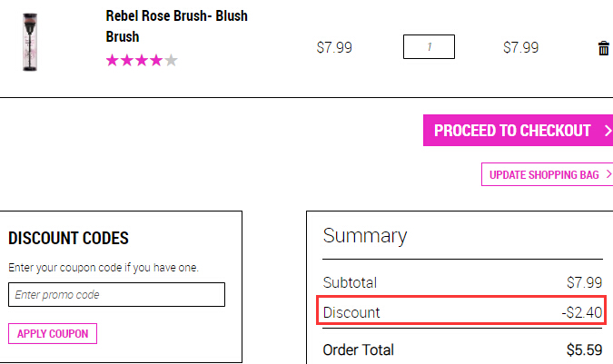Click the Discount Codes heading
Image resolution: width=613 pixels, height=364 pixels.
68,238
